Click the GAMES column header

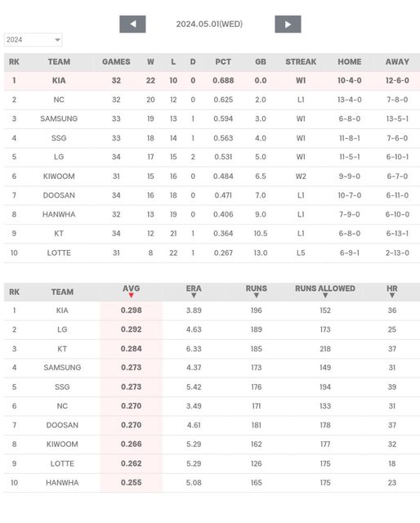click(x=116, y=62)
